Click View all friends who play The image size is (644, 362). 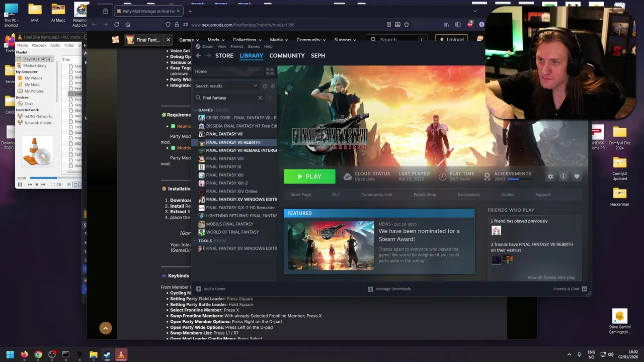click(x=551, y=278)
